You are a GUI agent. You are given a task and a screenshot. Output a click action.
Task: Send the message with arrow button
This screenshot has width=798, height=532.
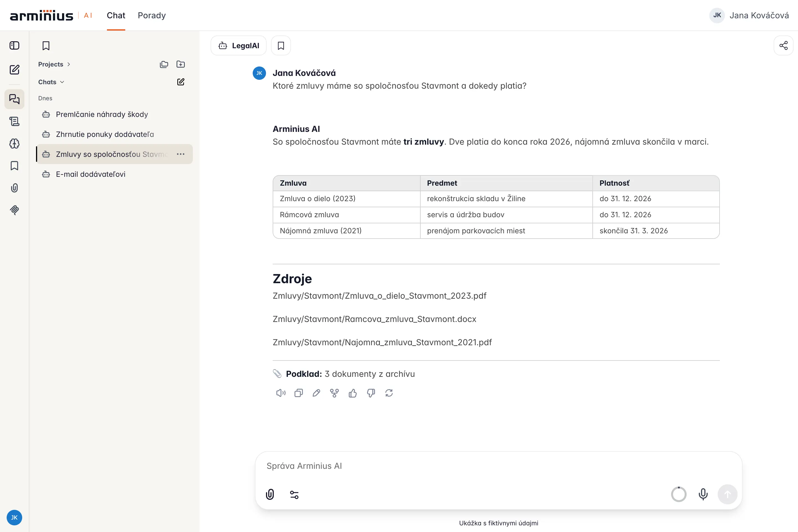pos(727,494)
